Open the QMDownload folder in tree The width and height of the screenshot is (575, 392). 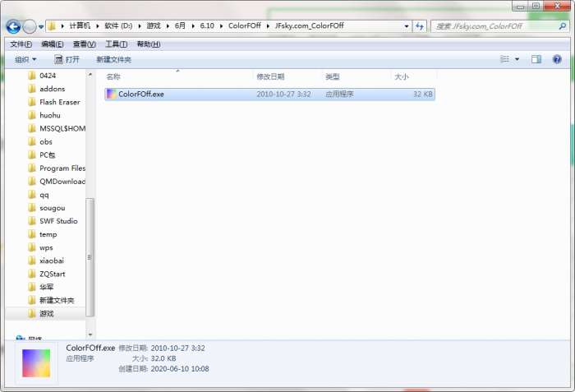(x=62, y=182)
